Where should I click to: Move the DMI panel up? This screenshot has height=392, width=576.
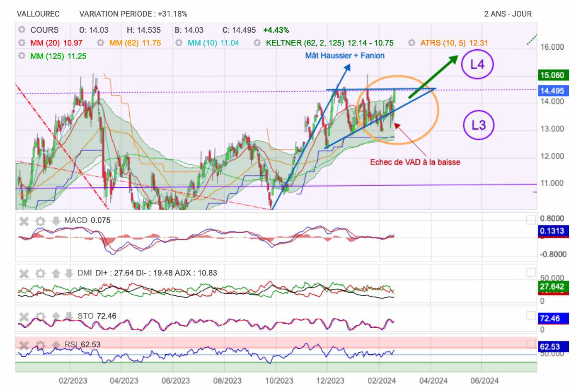(x=56, y=273)
